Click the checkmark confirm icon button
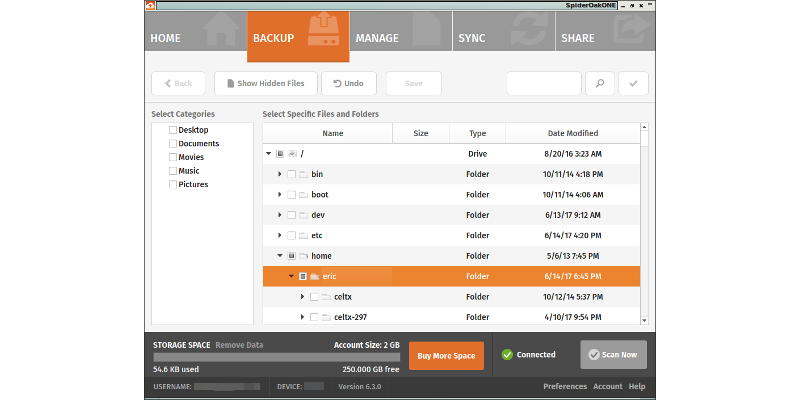The width and height of the screenshot is (800, 400). coord(633,84)
